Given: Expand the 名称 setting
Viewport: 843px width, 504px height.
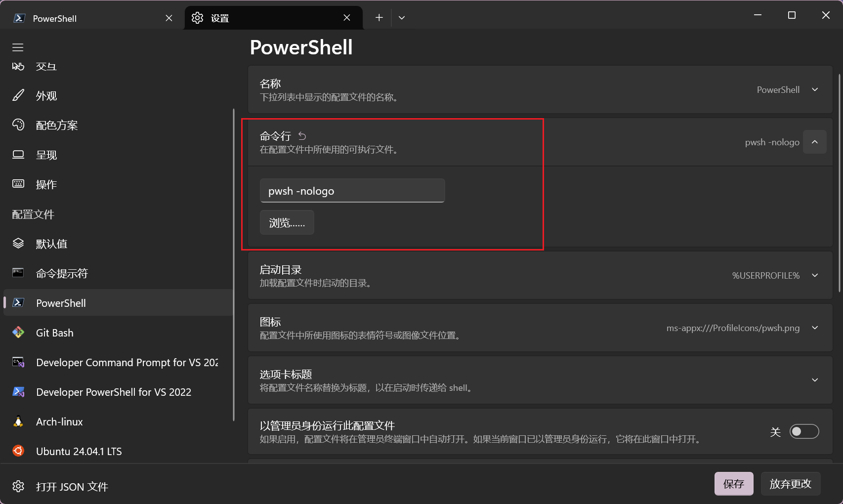Looking at the screenshot, I should 815,89.
